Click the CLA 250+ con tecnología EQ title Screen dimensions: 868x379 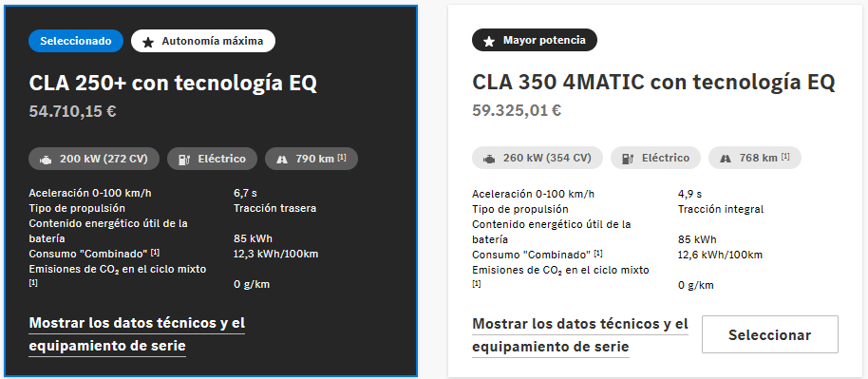pos(173,84)
